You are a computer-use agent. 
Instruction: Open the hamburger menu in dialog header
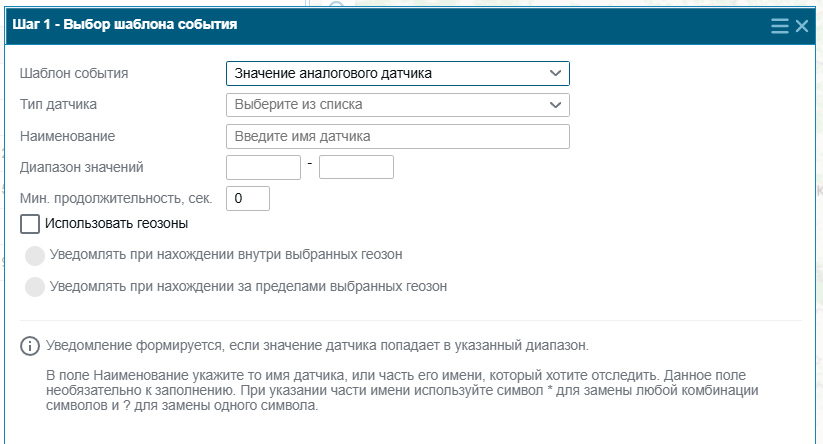point(779,26)
